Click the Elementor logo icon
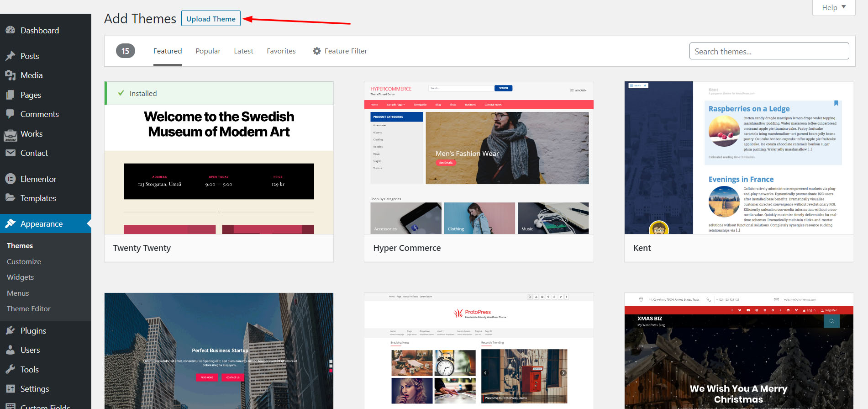This screenshot has height=409, width=868. click(11, 179)
